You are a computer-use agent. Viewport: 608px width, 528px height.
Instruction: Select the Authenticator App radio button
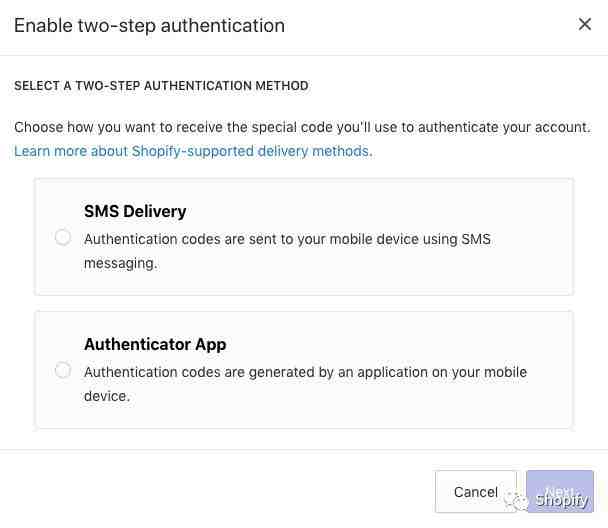click(x=63, y=370)
